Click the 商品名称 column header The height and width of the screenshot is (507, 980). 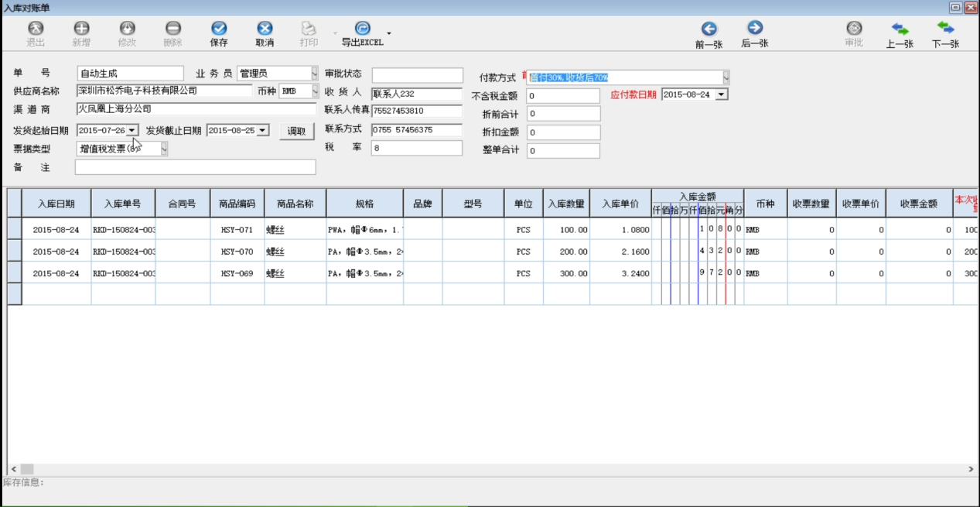pyautogui.click(x=295, y=204)
